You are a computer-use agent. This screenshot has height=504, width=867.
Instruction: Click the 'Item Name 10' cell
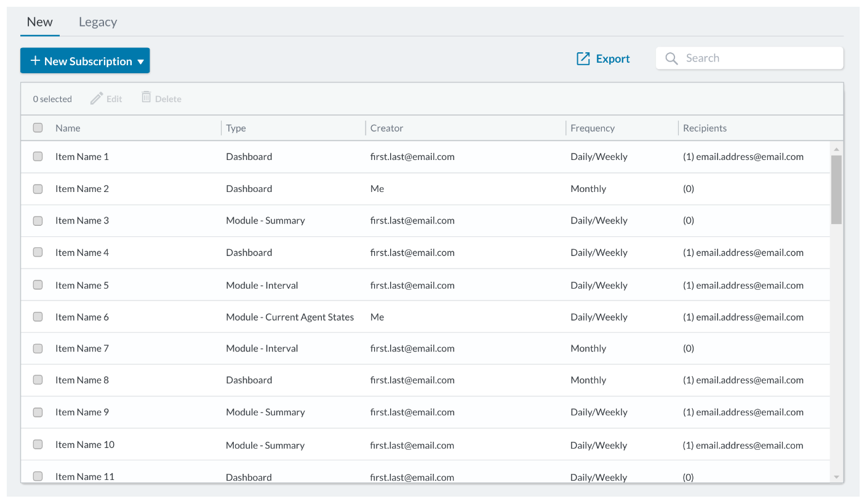point(85,444)
